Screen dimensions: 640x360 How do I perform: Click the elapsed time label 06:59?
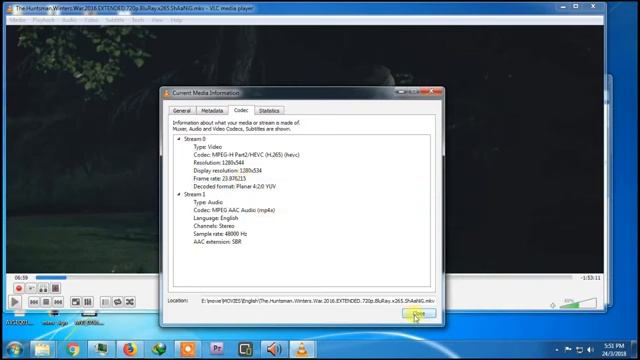[21, 278]
